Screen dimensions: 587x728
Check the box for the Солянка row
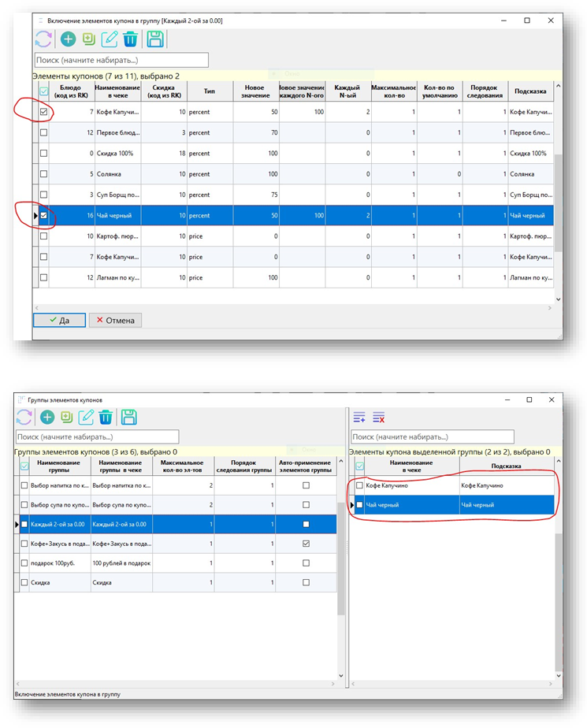pyautogui.click(x=44, y=174)
